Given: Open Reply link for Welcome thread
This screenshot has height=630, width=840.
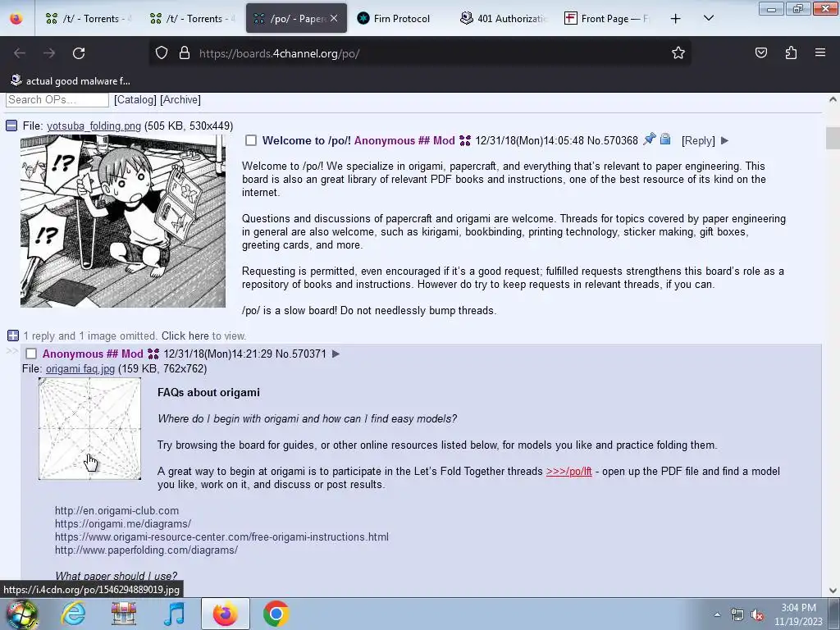Looking at the screenshot, I should click(x=698, y=141).
